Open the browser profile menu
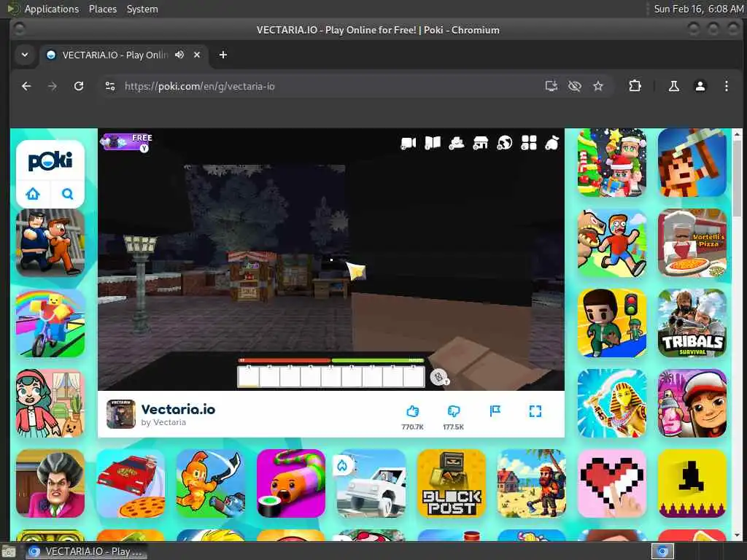 click(x=700, y=86)
